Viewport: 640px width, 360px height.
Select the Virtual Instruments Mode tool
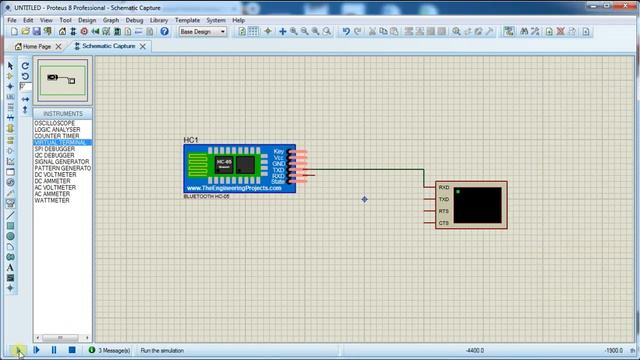pyautogui.click(x=10, y=203)
